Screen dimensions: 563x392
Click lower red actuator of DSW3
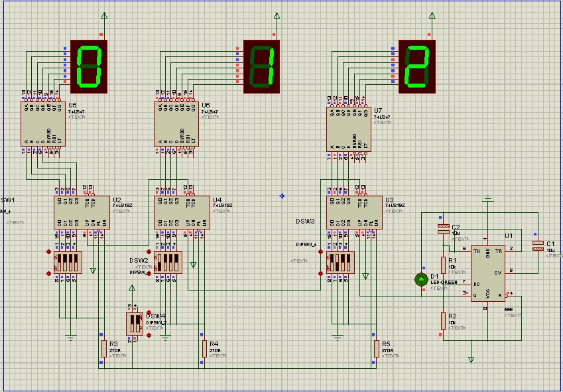pyautogui.click(x=321, y=273)
